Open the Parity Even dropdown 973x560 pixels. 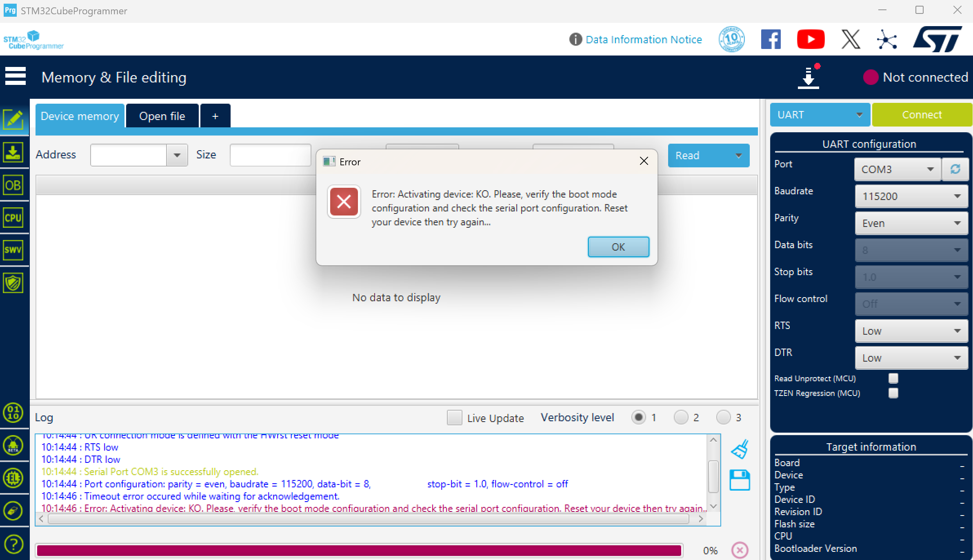(911, 223)
